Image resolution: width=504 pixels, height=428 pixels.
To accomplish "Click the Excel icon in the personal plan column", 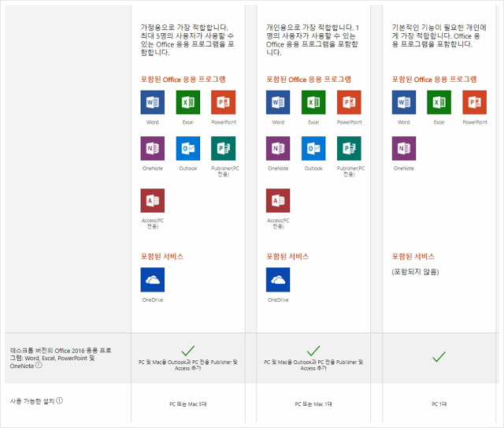I will [x=313, y=102].
